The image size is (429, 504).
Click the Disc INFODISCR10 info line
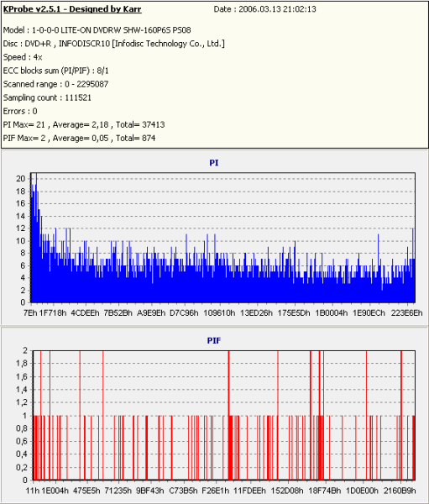114,44
